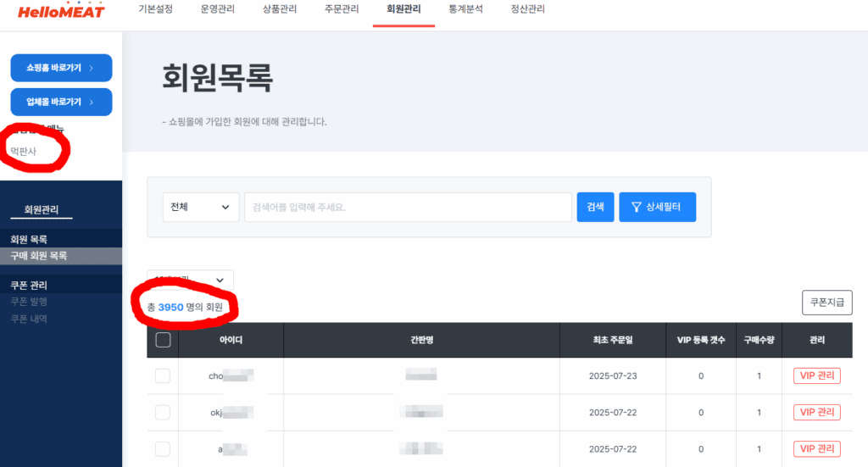Open the 정산관리 menu
868x467 pixels.
pyautogui.click(x=527, y=8)
